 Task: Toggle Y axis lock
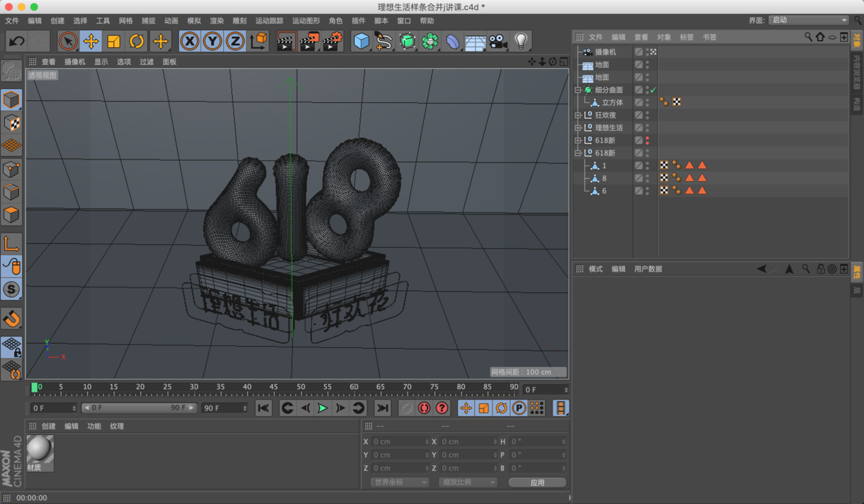[x=212, y=41]
